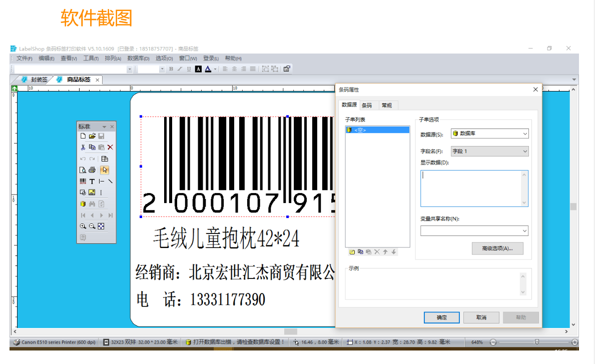
Task: Select the diagonal line drawing tool
Action: [111, 181]
